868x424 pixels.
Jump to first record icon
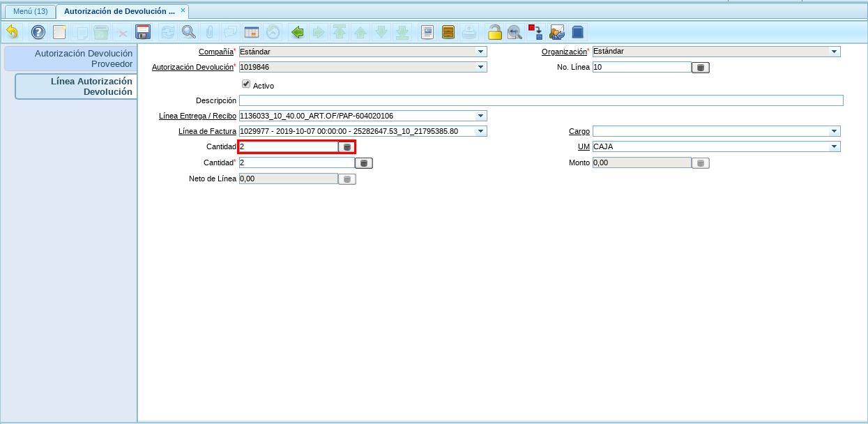(340, 32)
